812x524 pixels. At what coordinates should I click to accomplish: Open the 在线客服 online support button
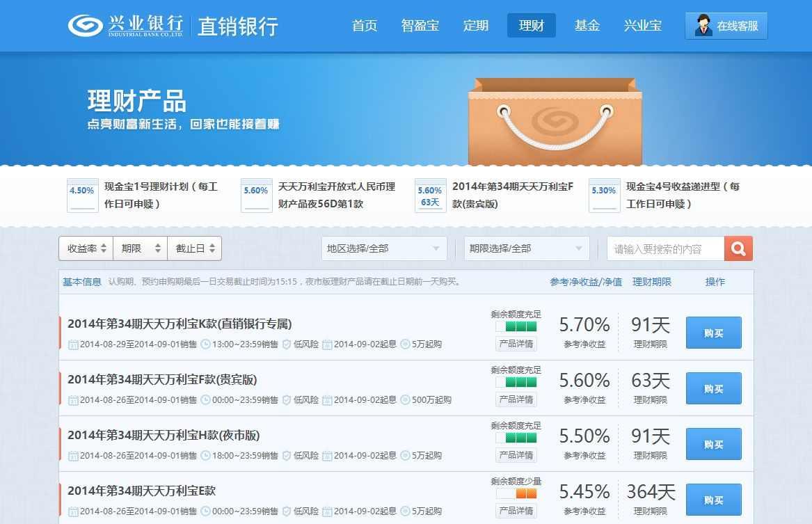tap(726, 25)
